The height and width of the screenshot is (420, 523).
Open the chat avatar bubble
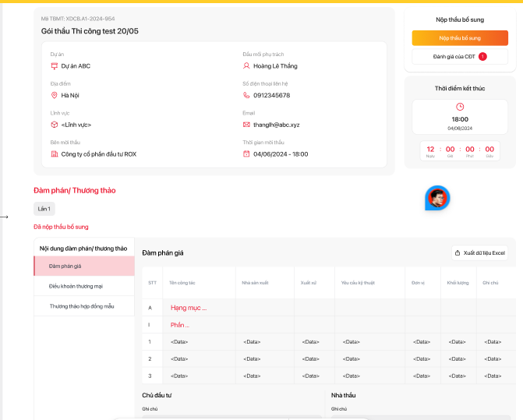click(437, 198)
